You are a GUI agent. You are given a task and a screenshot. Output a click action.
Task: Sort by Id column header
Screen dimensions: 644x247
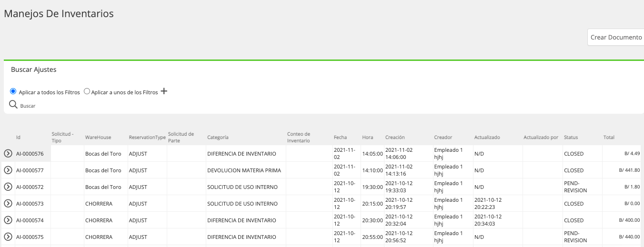pos(18,137)
